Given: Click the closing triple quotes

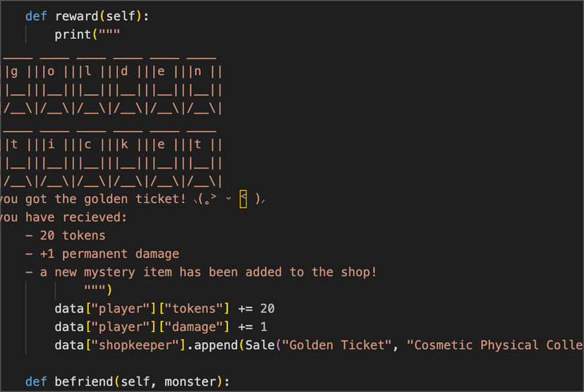Looking at the screenshot, I should tap(95, 290).
